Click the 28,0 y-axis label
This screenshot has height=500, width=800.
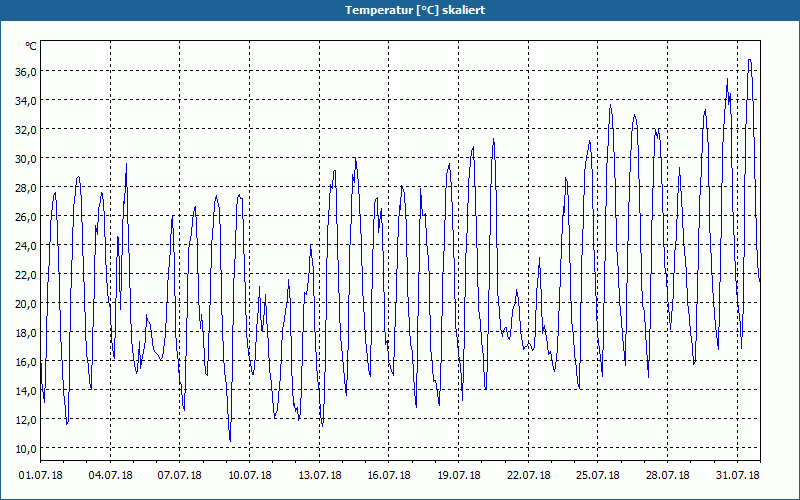26,188
